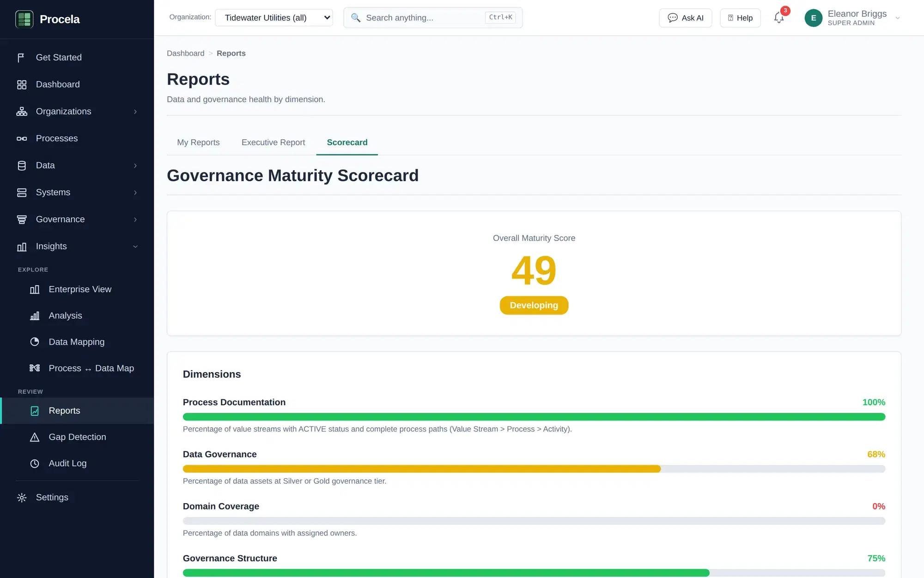
Task: Click the Organizations hierarchy icon
Action: pyautogui.click(x=21, y=111)
